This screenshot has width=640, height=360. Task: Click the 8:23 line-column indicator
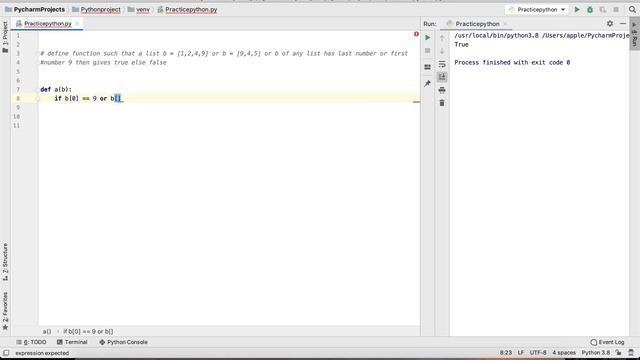506,353
